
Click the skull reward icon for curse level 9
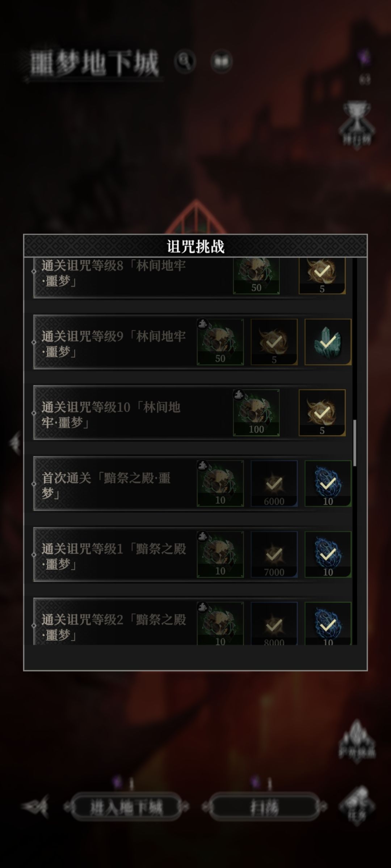[x=220, y=342]
